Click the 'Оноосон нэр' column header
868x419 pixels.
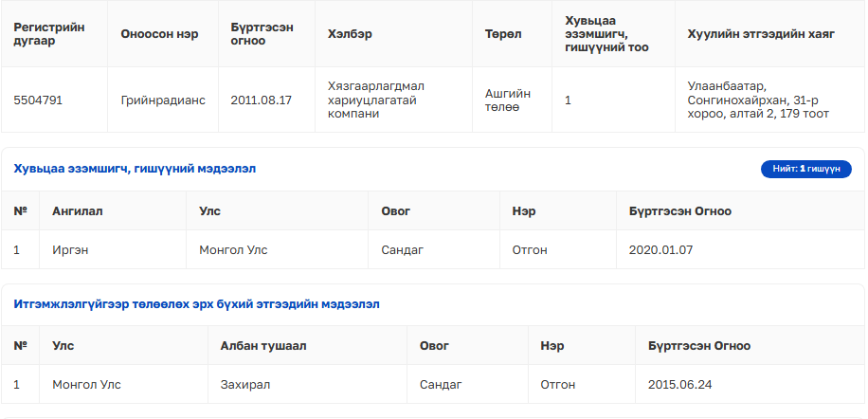pos(159,34)
